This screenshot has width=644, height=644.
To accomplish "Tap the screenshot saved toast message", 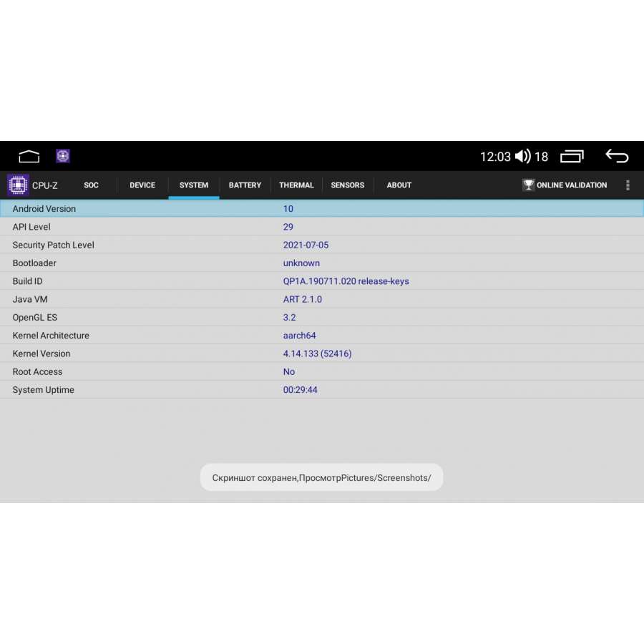I will coord(321,478).
